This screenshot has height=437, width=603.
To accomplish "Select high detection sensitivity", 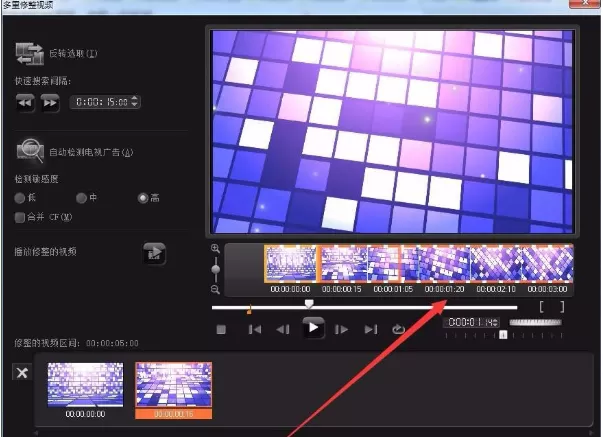I will (x=143, y=198).
